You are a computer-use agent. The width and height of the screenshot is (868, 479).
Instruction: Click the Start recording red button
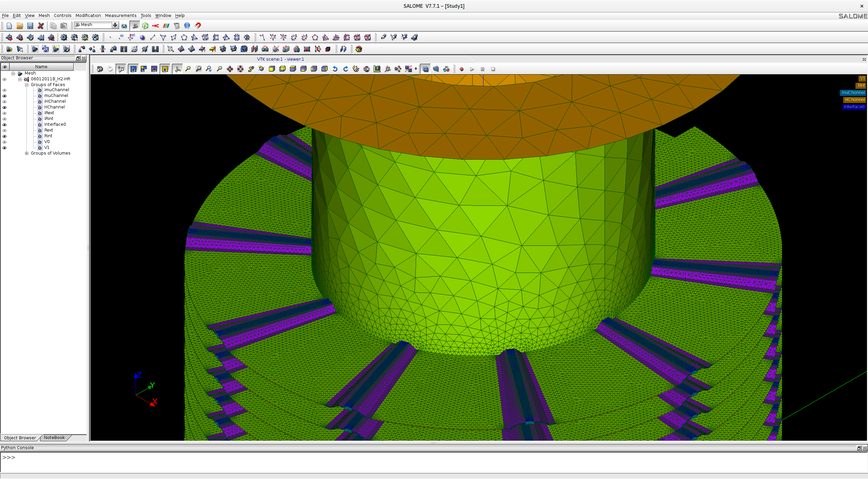tap(461, 69)
